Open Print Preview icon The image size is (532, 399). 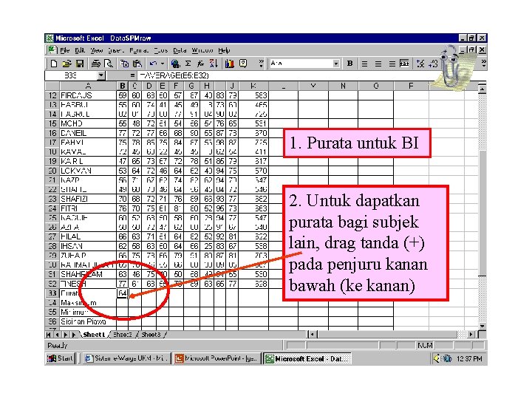click(x=109, y=64)
